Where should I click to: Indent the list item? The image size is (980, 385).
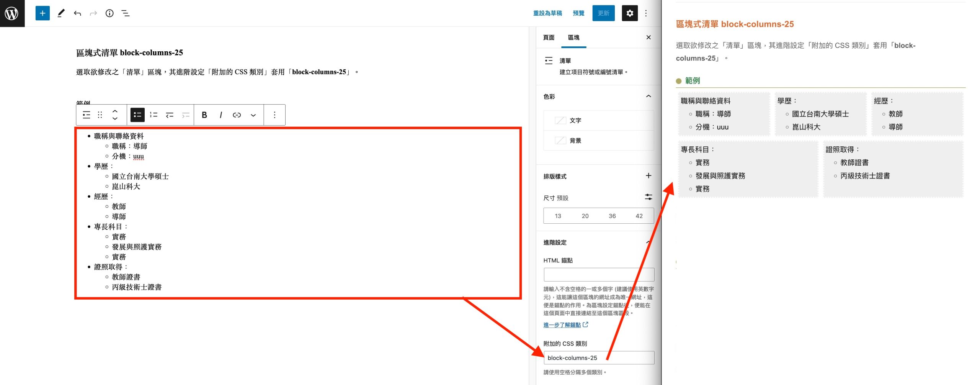186,115
